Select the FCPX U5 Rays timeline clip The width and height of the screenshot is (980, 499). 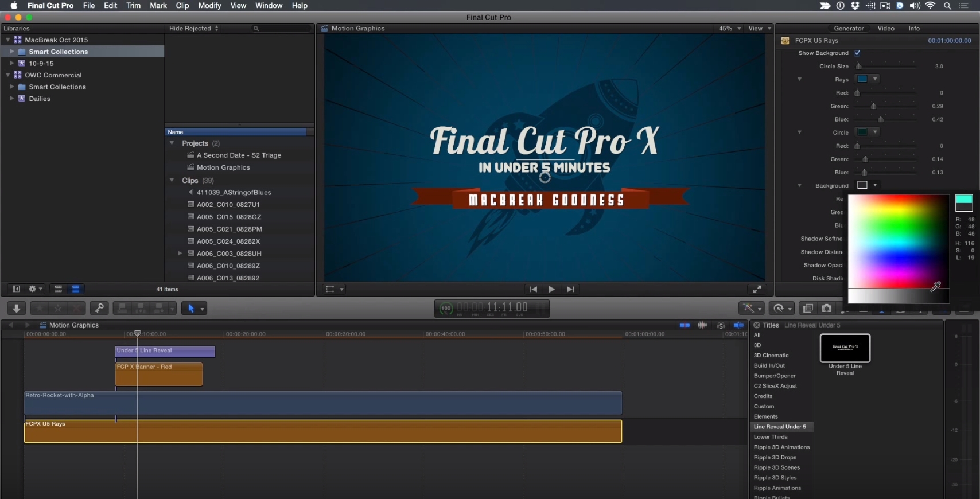323,431
